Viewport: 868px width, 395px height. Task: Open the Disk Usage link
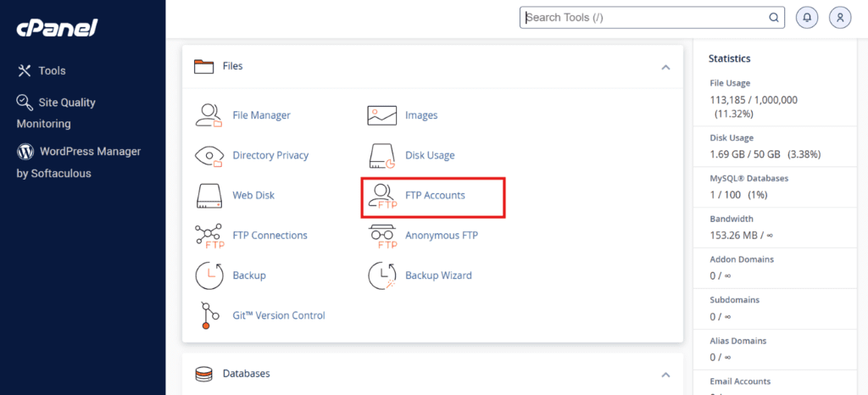pos(430,155)
